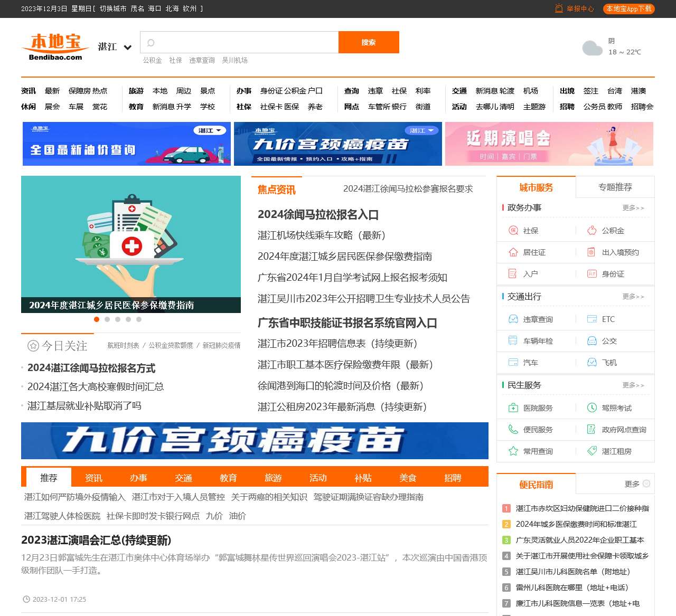Click the convenience services phone icon

[x=513, y=430]
